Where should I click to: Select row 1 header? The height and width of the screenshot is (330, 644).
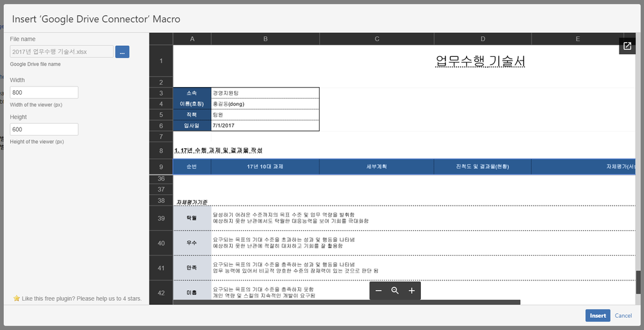click(161, 61)
